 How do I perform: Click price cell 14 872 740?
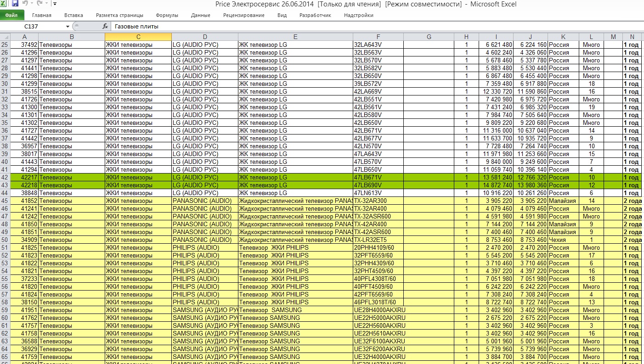496,185
